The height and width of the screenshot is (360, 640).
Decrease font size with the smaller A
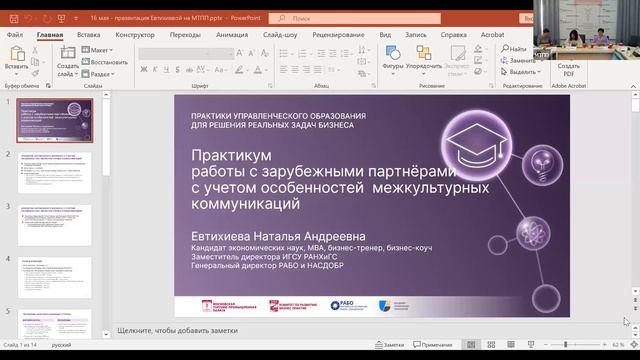coord(251,53)
